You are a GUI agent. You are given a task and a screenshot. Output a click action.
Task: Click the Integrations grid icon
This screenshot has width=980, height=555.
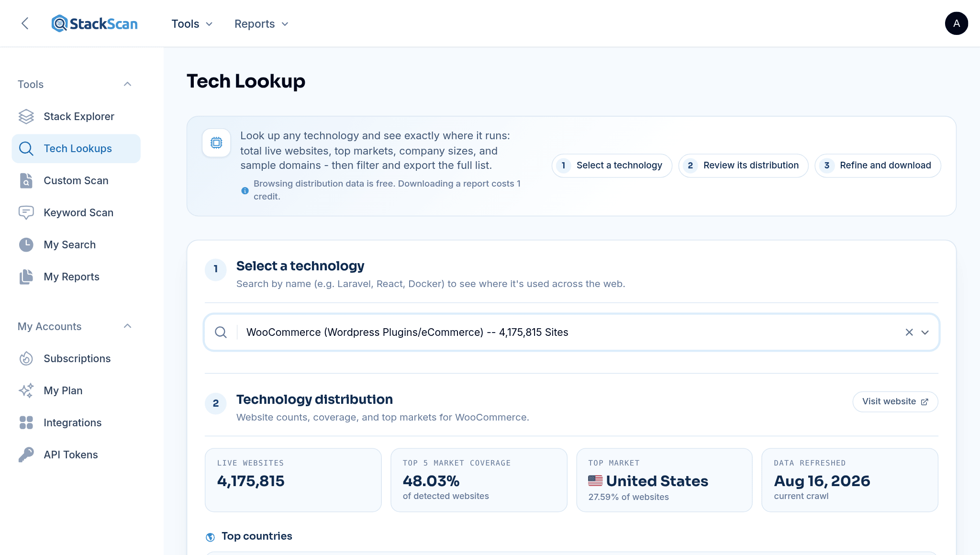[x=26, y=422]
